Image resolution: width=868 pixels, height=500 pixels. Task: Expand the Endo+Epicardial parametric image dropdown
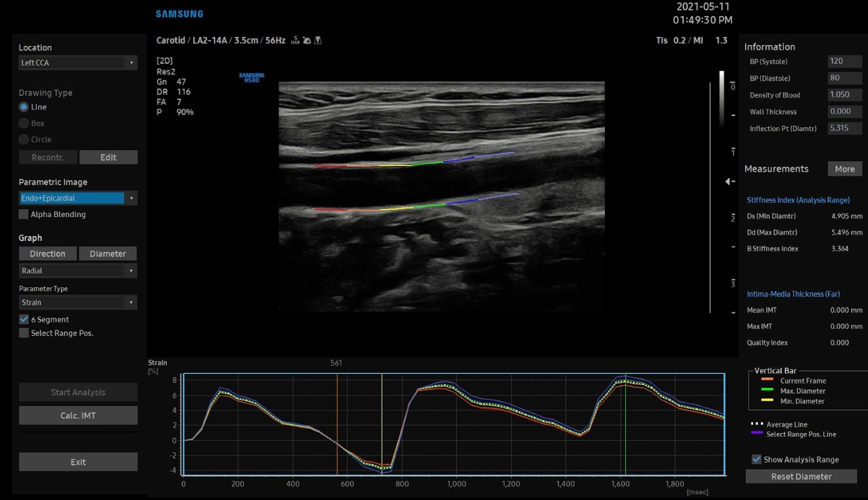pyautogui.click(x=77, y=199)
